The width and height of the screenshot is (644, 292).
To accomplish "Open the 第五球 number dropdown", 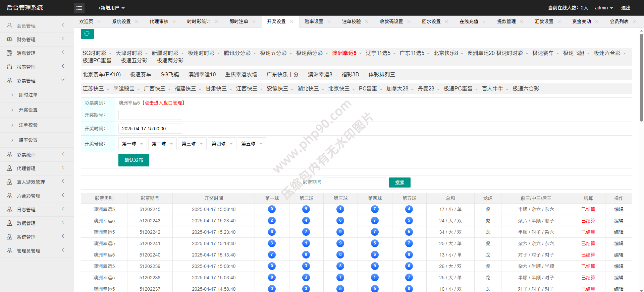I will (252, 144).
